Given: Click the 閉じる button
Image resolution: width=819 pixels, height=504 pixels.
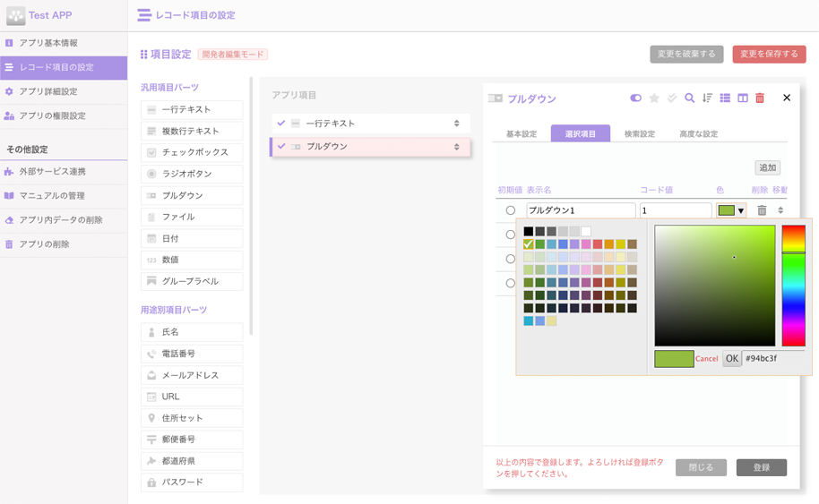Looking at the screenshot, I should (701, 467).
